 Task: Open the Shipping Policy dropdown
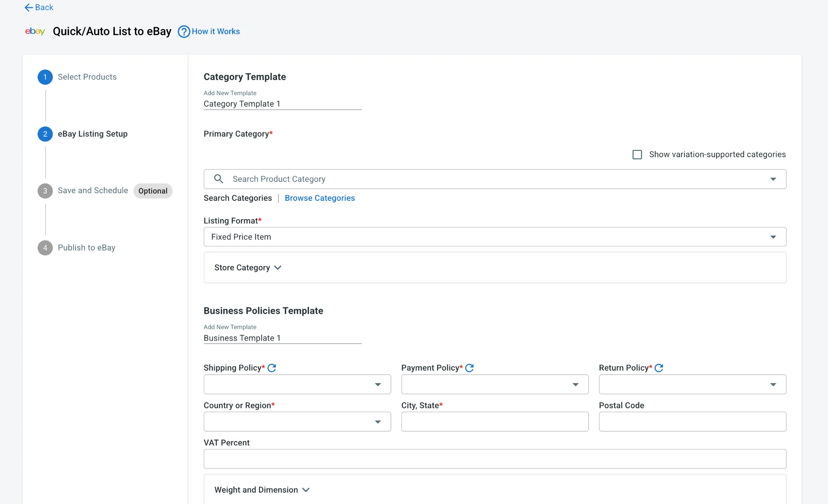point(297,384)
